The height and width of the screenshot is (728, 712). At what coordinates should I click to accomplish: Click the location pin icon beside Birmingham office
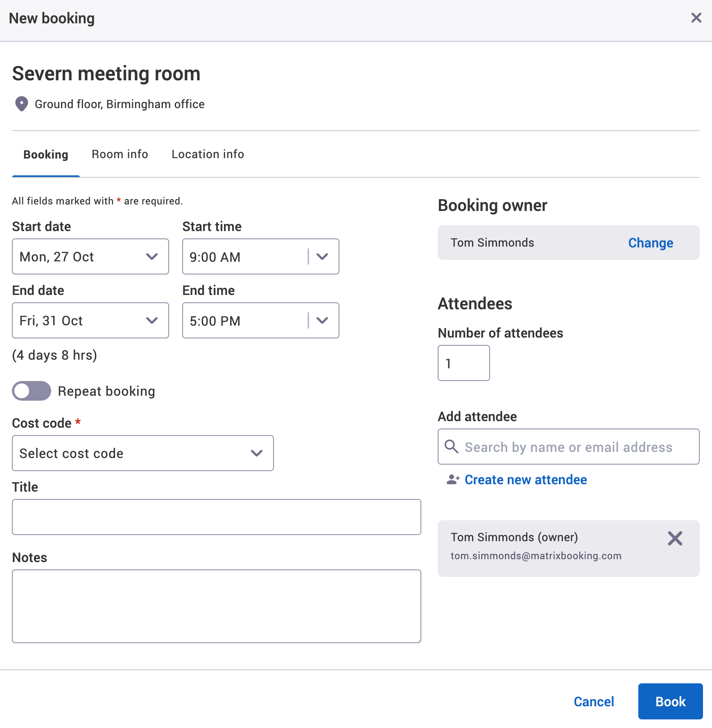point(21,104)
